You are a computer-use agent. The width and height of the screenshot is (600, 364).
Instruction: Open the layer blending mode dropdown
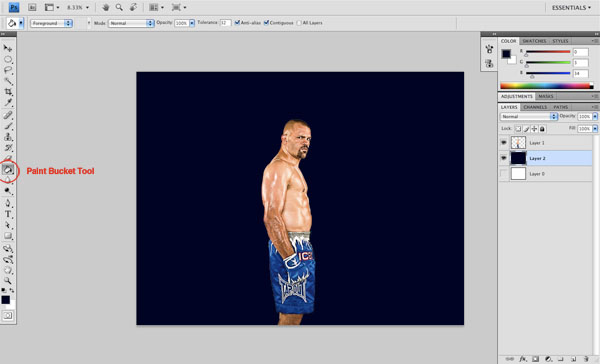[528, 116]
